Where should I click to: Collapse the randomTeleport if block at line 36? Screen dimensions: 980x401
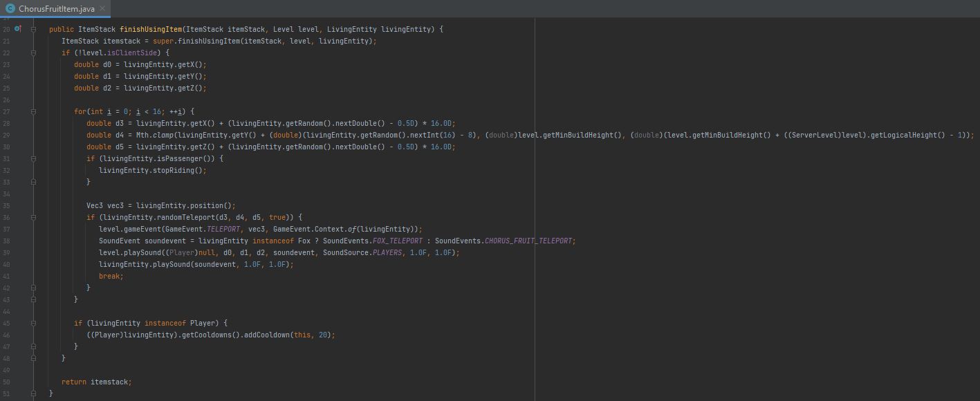pos(33,217)
